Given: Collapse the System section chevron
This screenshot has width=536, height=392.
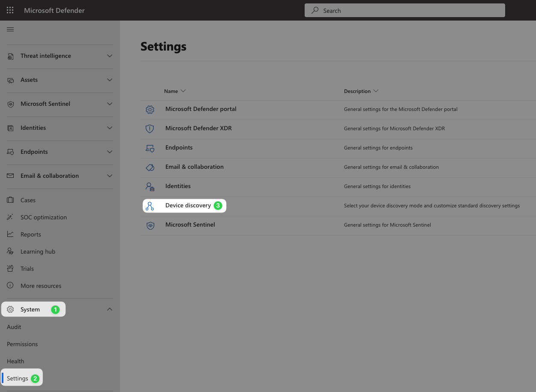Looking at the screenshot, I should tap(110, 309).
